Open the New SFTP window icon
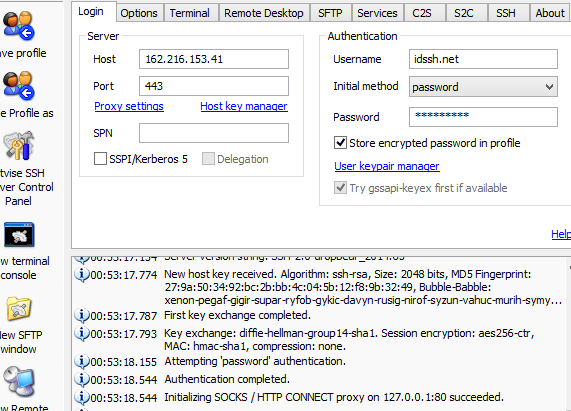Image resolution: width=571 pixels, height=411 pixels. tap(19, 309)
